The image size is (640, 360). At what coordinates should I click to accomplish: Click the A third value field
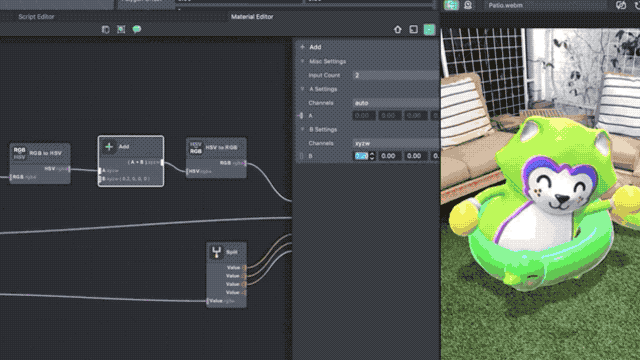click(416, 116)
